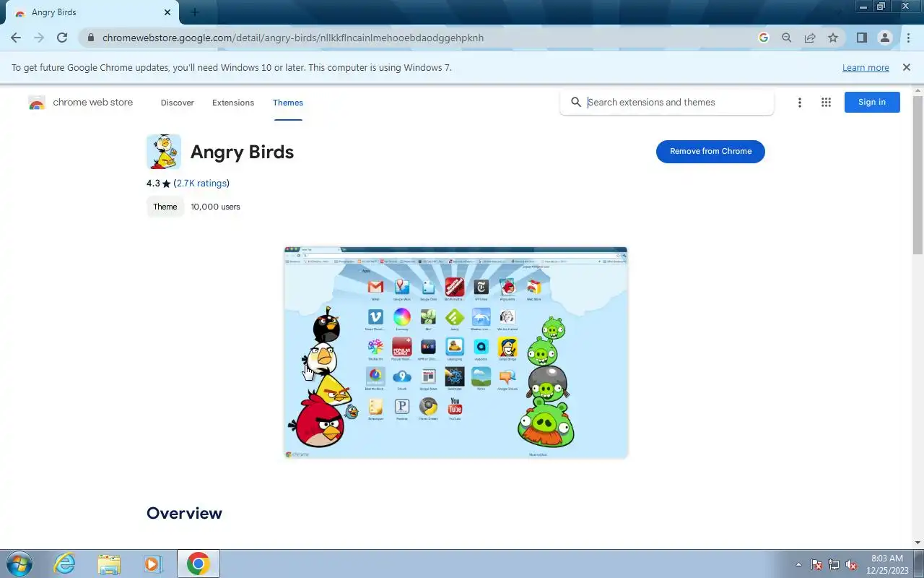Select the Themes tab
This screenshot has height=578, width=924.
coord(288,103)
